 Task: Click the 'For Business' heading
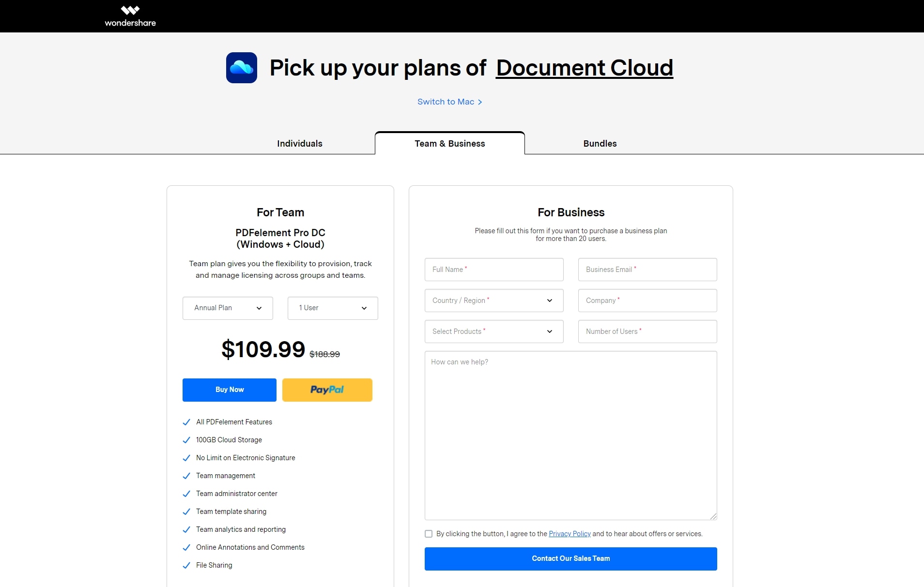coord(571,212)
